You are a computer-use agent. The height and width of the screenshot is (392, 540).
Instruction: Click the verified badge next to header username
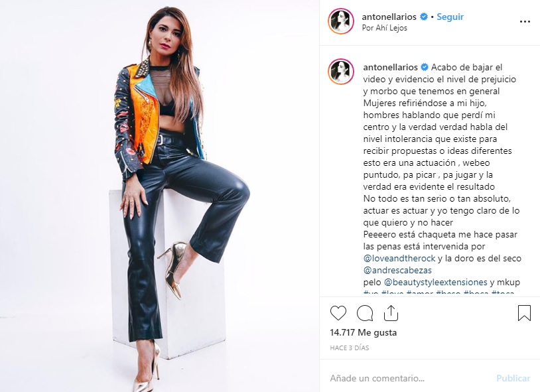point(424,17)
